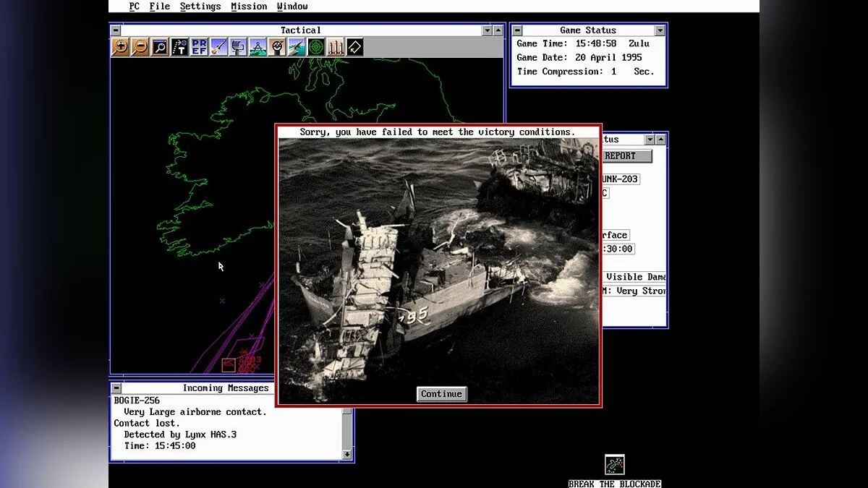The image size is (868, 488).
Task: Open the Mission menu
Action: [249, 6]
